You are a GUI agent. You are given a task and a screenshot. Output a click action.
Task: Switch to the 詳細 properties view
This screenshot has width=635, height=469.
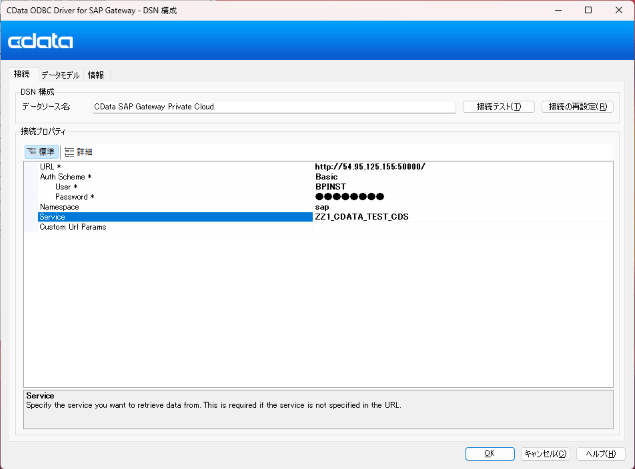[79, 152]
